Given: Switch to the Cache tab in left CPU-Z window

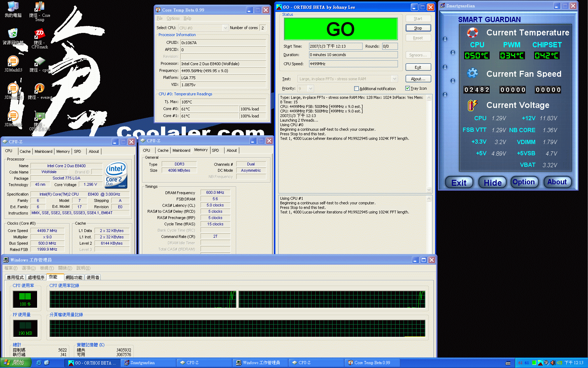Looking at the screenshot, I should tap(25, 151).
